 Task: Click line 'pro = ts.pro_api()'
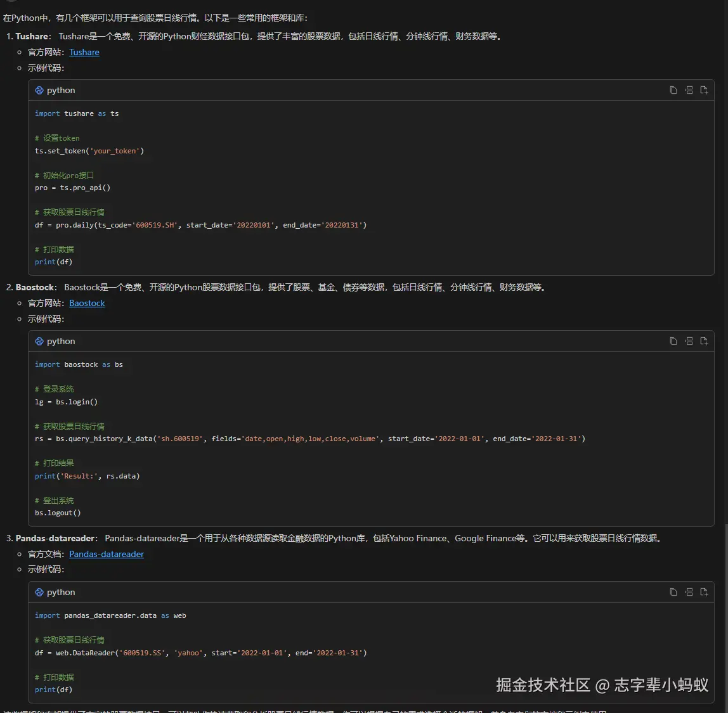tap(72, 188)
